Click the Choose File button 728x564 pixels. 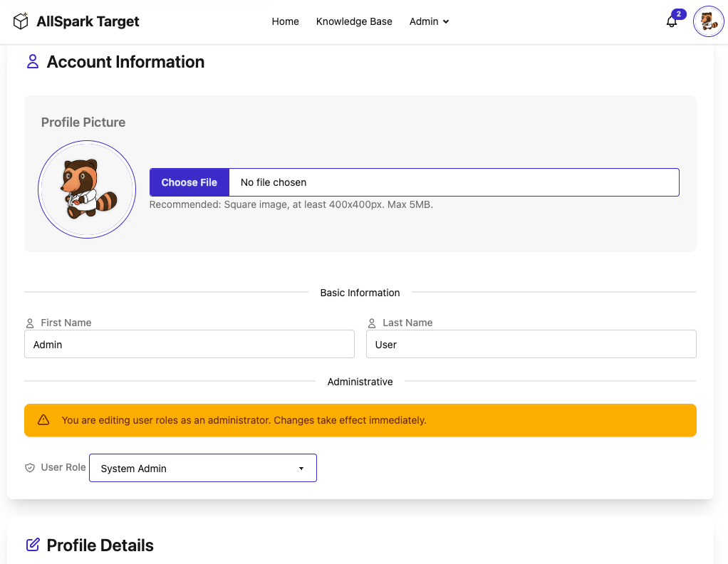point(189,182)
